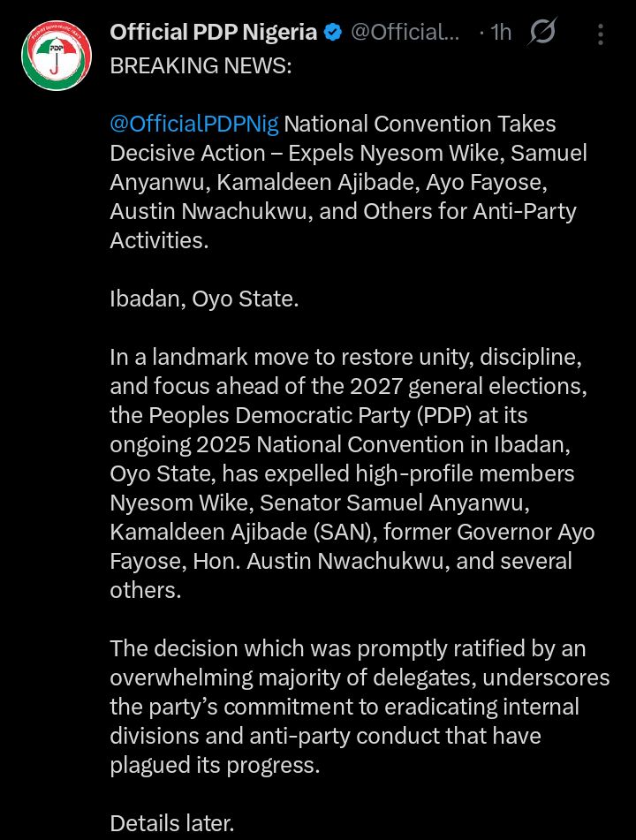Click the 'plagued its progress.' line
The height and width of the screenshot is (840, 636).
[x=215, y=765]
